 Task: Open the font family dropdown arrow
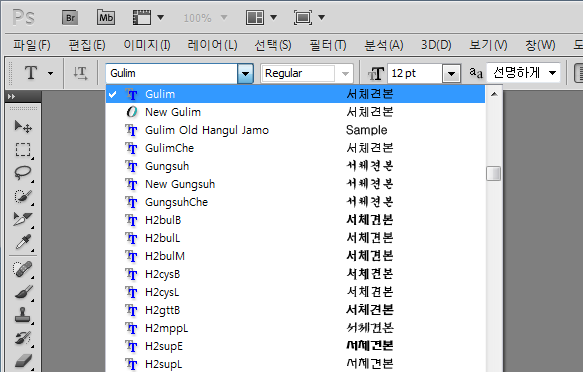click(245, 73)
